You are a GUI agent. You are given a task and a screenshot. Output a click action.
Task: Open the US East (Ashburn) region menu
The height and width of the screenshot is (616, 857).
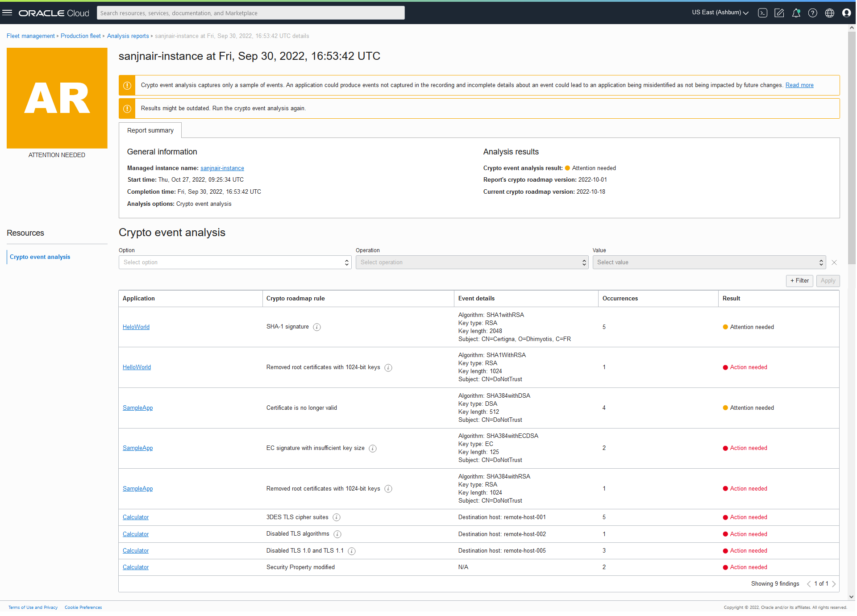[x=719, y=12]
